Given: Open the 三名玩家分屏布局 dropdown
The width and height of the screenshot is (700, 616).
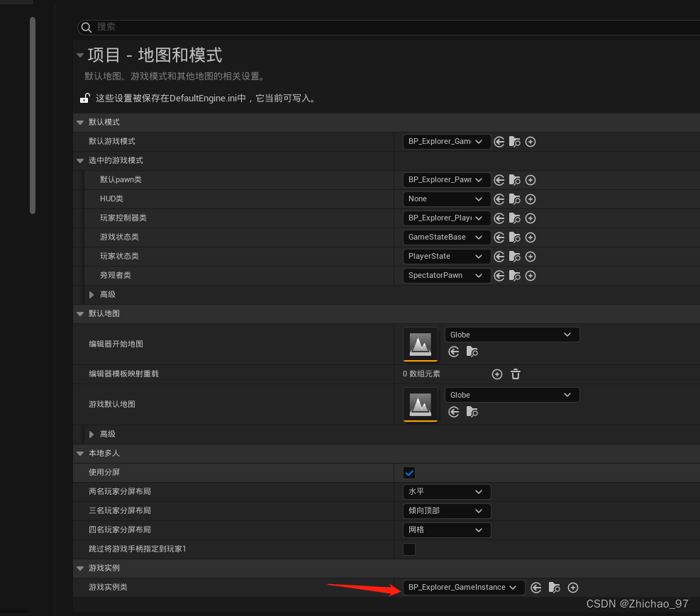Looking at the screenshot, I should click(x=447, y=510).
